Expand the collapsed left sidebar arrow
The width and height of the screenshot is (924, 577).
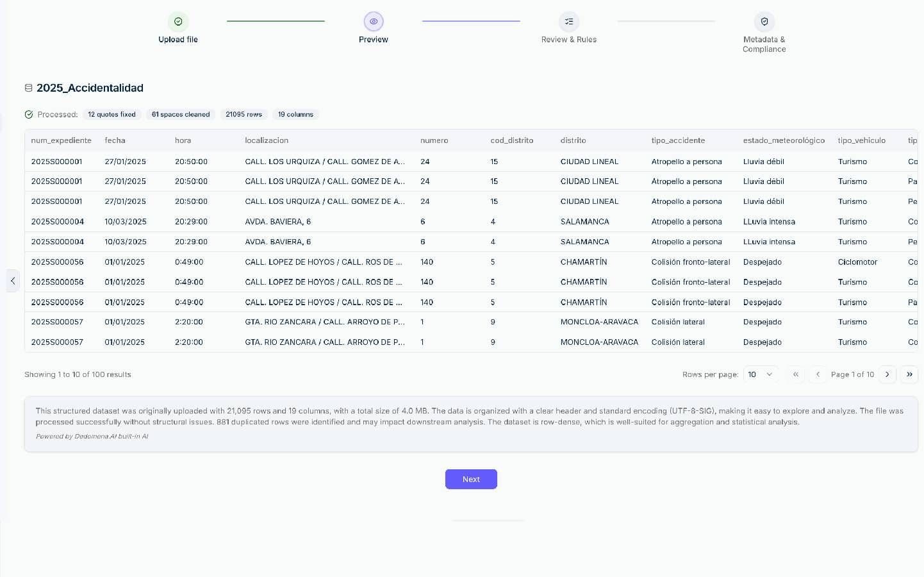point(13,281)
